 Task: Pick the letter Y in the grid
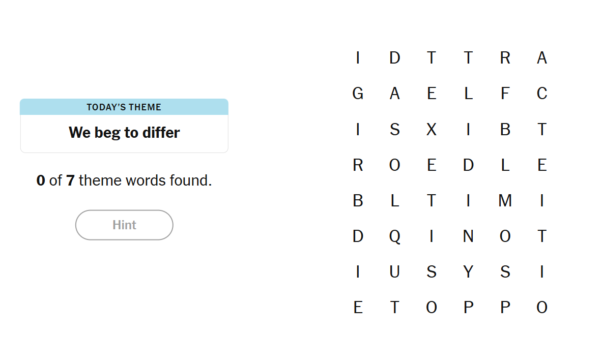(468, 272)
